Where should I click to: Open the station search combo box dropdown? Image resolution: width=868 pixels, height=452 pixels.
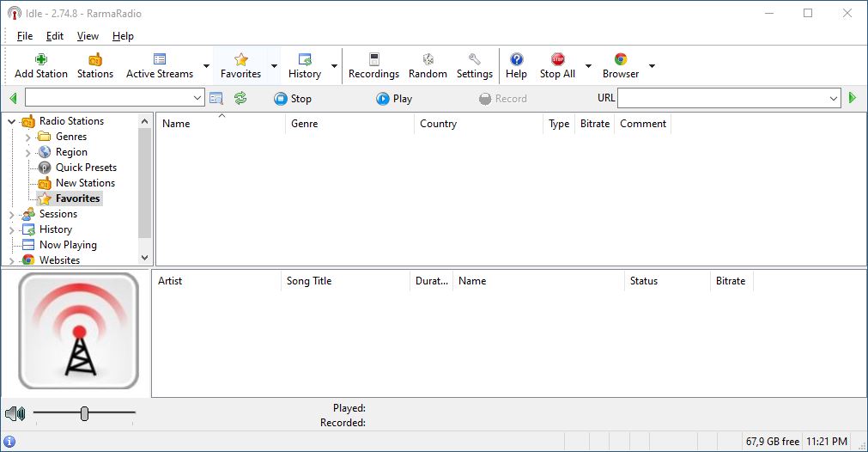click(197, 98)
